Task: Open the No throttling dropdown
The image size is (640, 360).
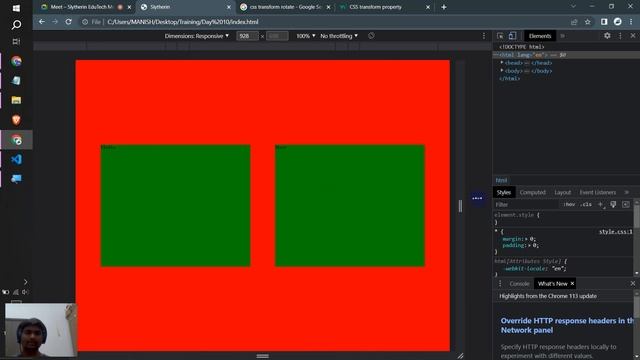Action: 339,36
